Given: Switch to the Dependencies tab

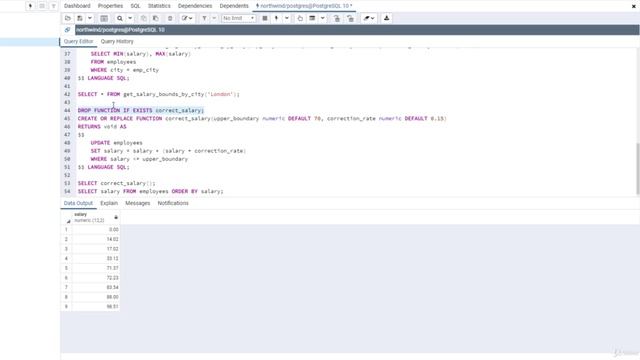Looking at the screenshot, I should (195, 6).
